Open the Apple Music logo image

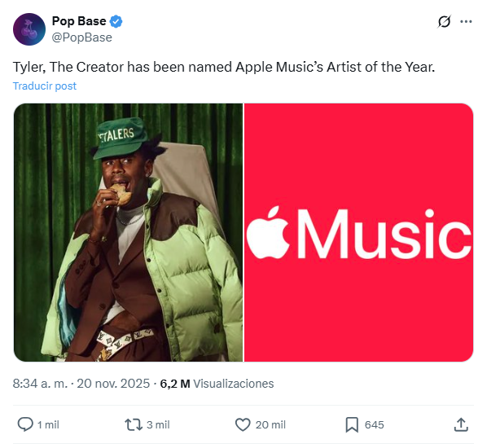pyautogui.click(x=358, y=232)
